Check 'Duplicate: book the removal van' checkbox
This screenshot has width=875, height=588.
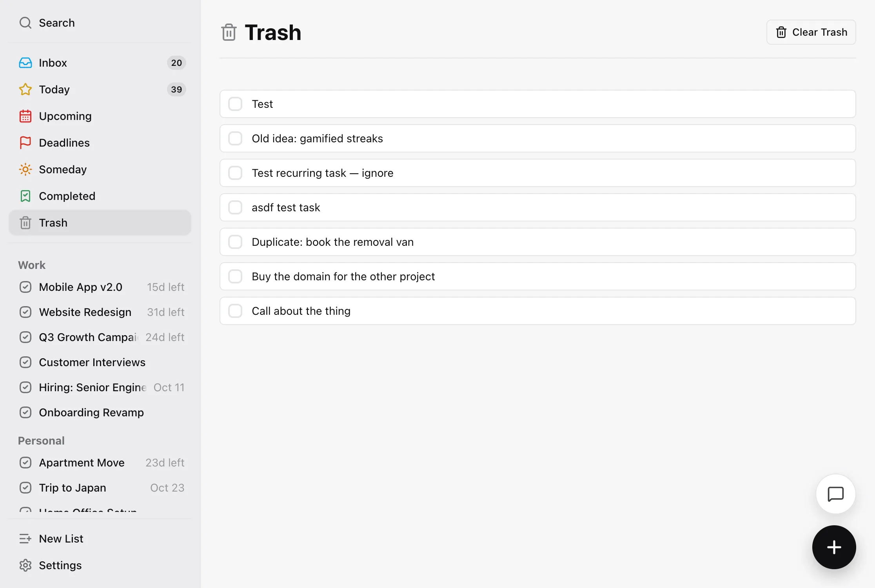[235, 242]
